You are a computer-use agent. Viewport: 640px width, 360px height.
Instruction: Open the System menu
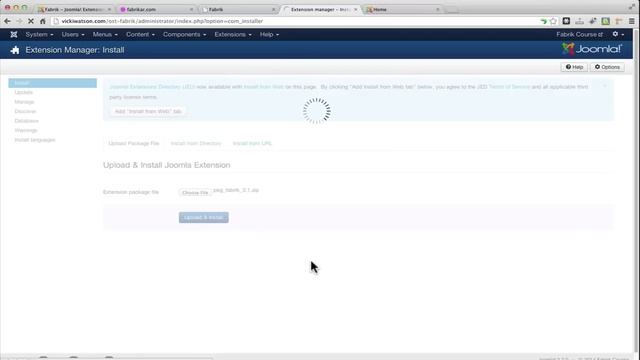click(x=39, y=35)
